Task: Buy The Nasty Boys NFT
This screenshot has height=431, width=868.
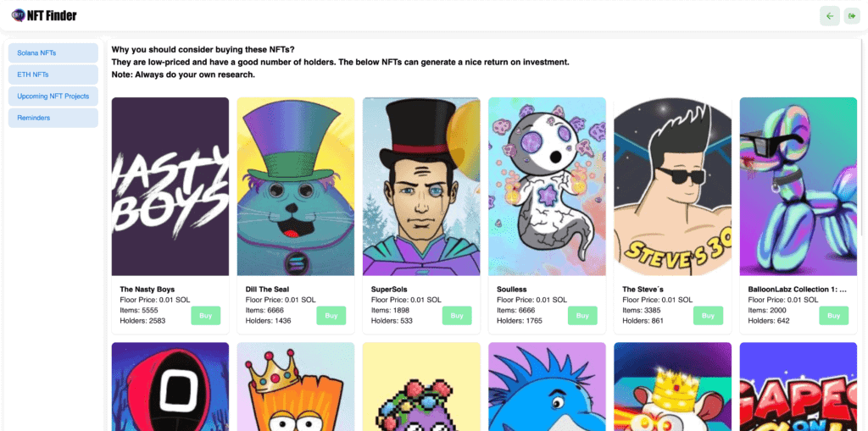Action: click(x=205, y=316)
